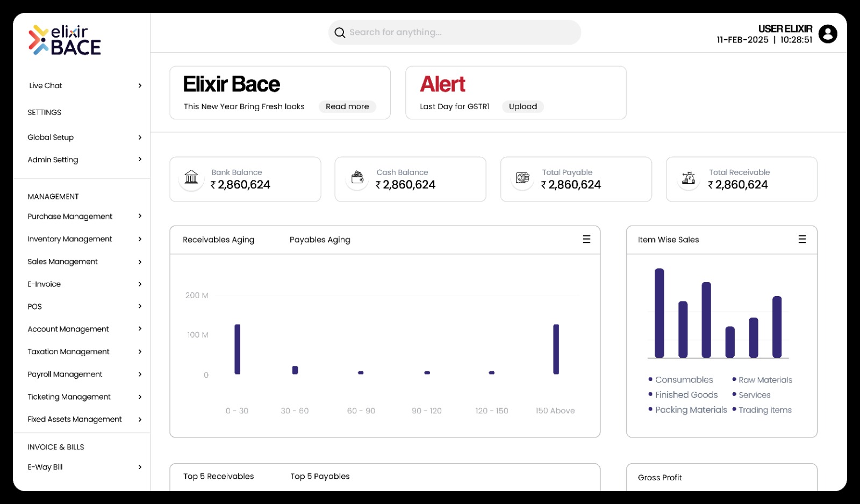Click the Total Payable amount ₹2,860,624

tap(571, 185)
